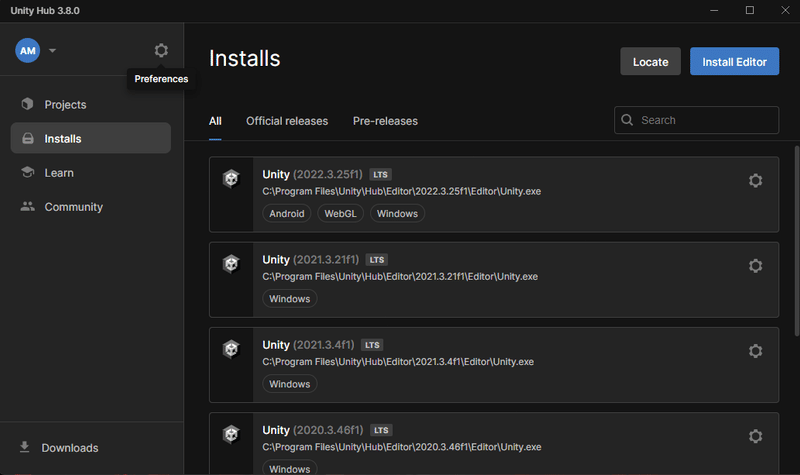
Task: Open settings gear for Unity 2020.3.46f1
Action: click(756, 436)
